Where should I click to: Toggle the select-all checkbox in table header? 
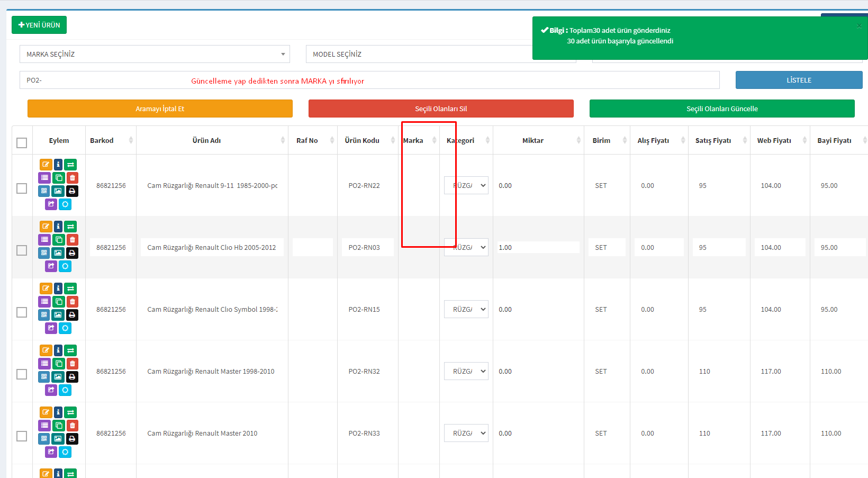(22, 143)
